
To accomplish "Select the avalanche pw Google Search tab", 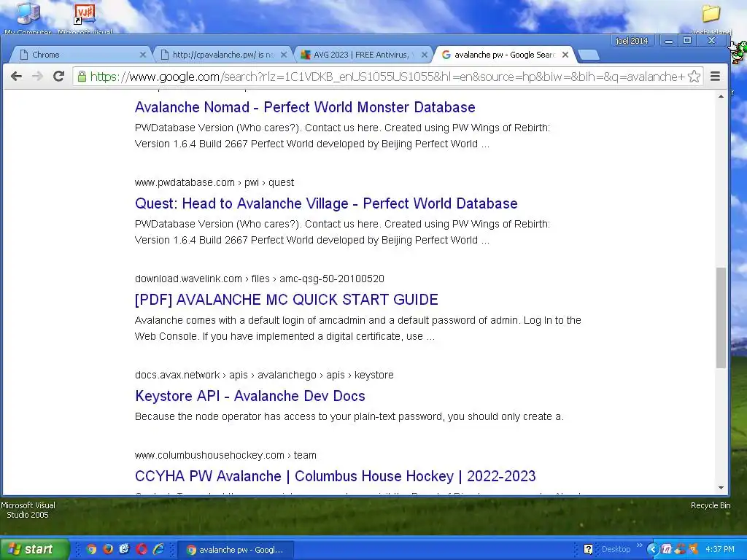I will (505, 55).
